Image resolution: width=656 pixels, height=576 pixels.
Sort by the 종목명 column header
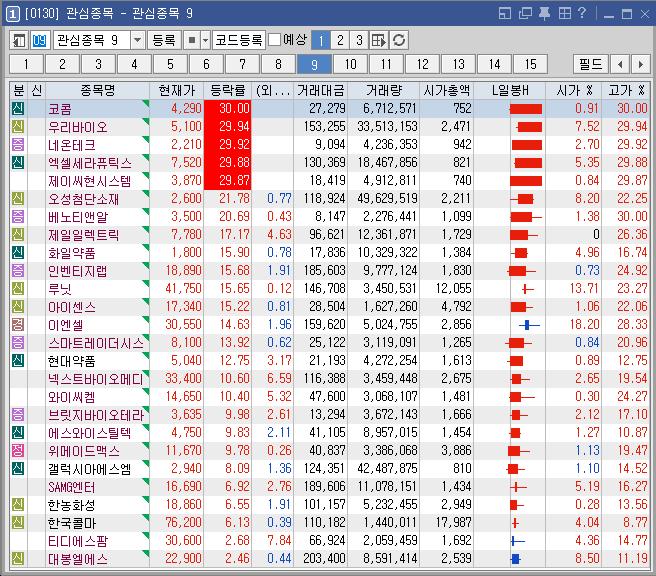[x=97, y=90]
